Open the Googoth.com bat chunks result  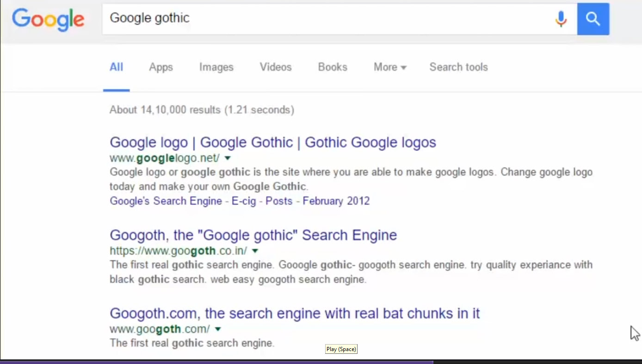294,314
